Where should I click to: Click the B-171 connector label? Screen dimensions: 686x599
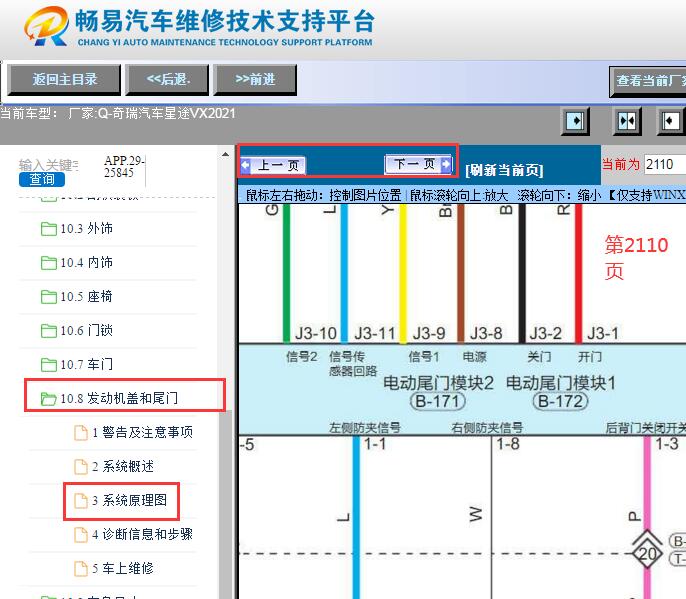pyautogui.click(x=438, y=401)
